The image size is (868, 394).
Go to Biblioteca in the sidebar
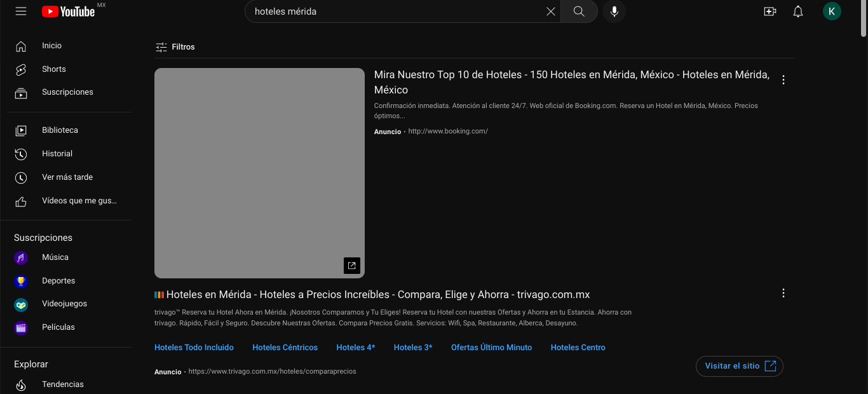point(59,130)
